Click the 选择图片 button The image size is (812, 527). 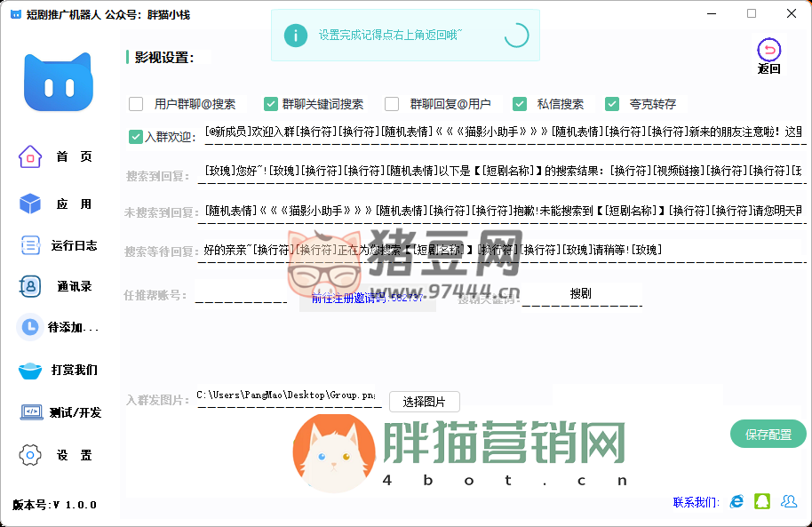point(424,402)
